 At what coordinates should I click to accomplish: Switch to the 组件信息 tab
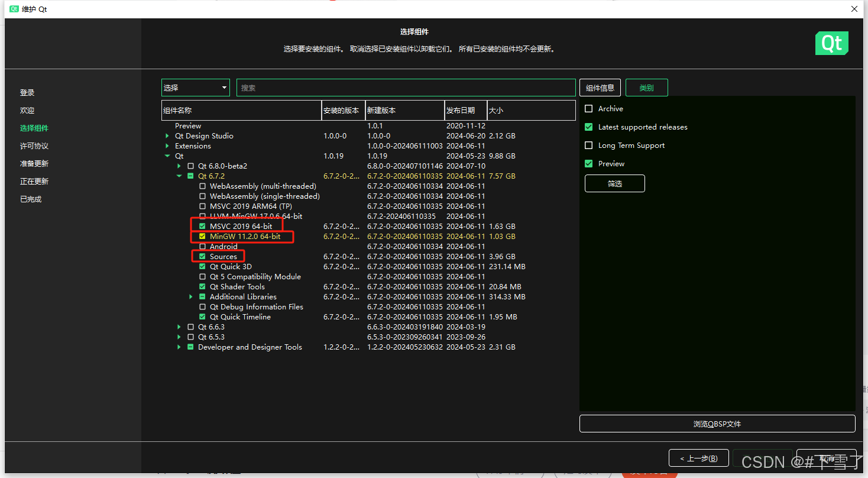click(600, 88)
